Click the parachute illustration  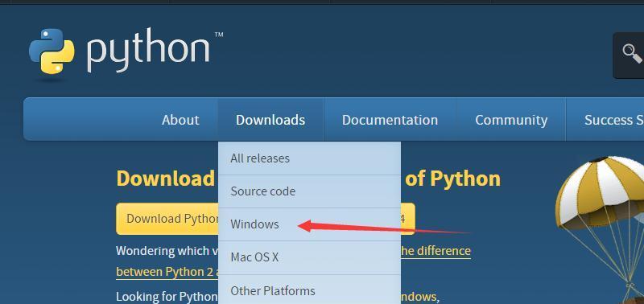tap(600, 230)
